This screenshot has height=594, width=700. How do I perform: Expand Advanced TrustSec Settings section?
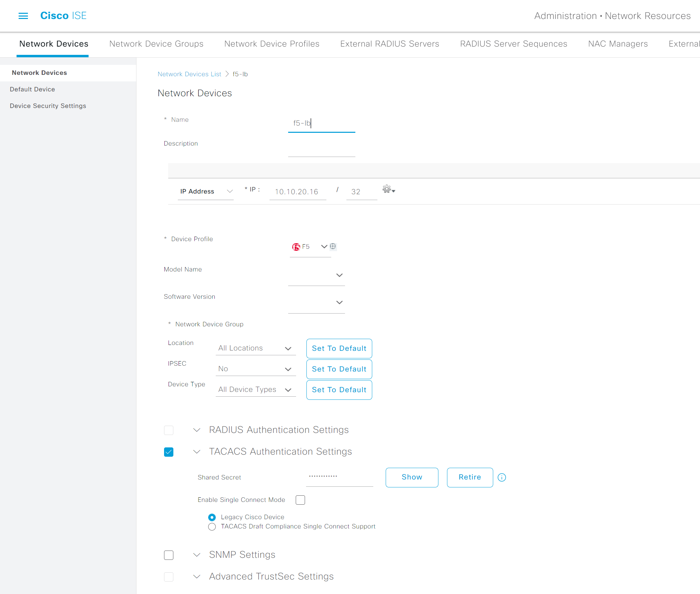pos(197,577)
